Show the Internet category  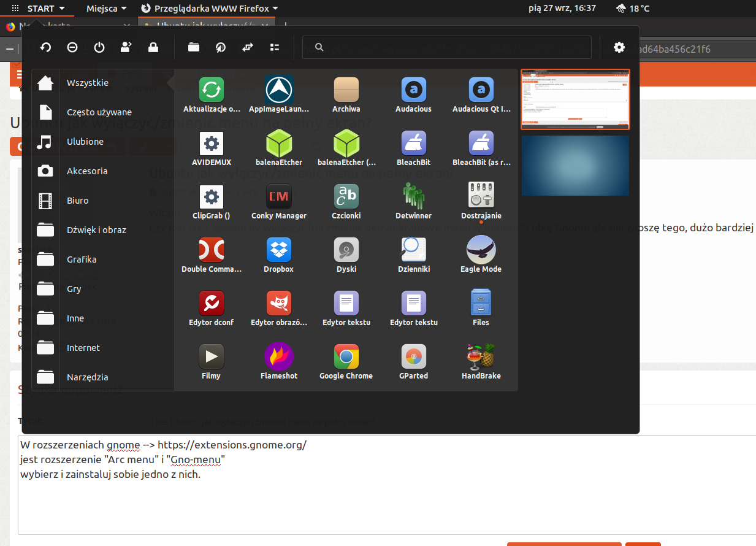pyautogui.click(x=103, y=348)
